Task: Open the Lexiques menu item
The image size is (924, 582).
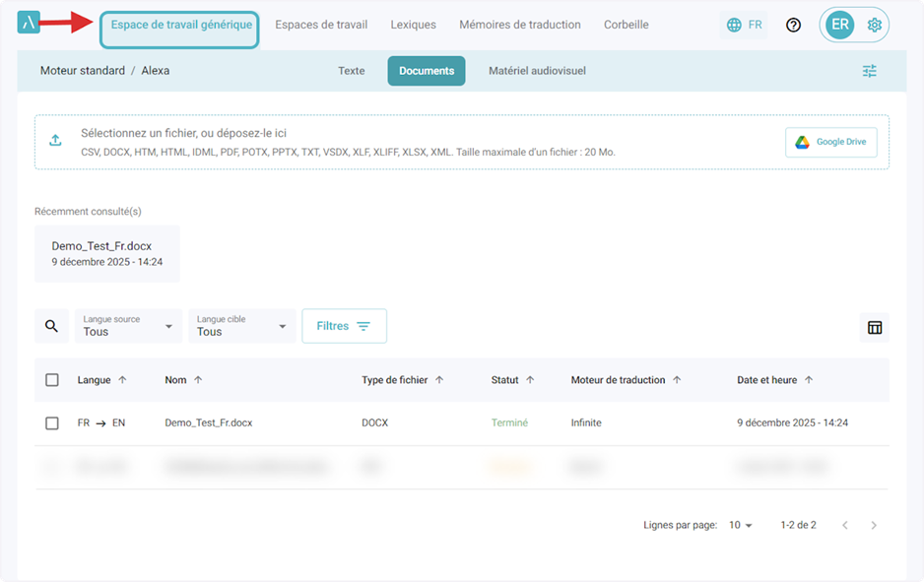Action: pos(413,25)
